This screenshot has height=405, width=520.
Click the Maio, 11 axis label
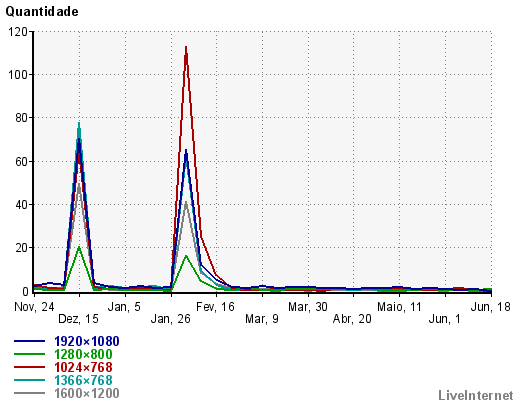[x=399, y=307]
